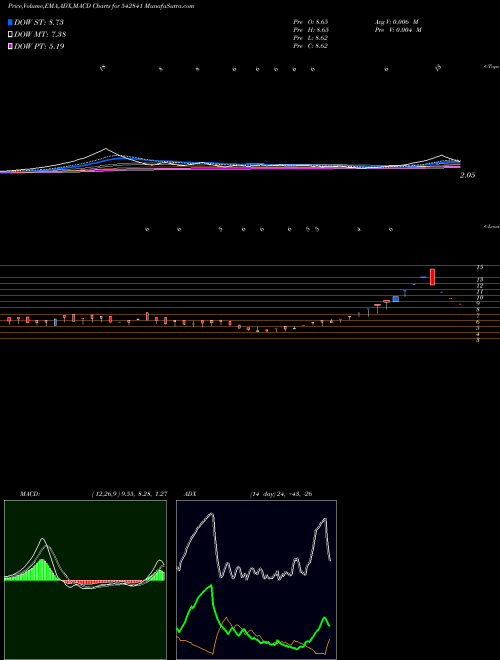Select the 'Pre H: 8.65' high value
500x660 pixels.
point(311,30)
